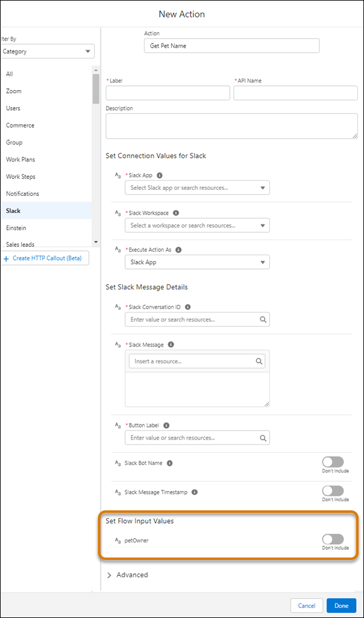The height and width of the screenshot is (618, 364).
Task: Click the Label input field
Action: tap(168, 93)
